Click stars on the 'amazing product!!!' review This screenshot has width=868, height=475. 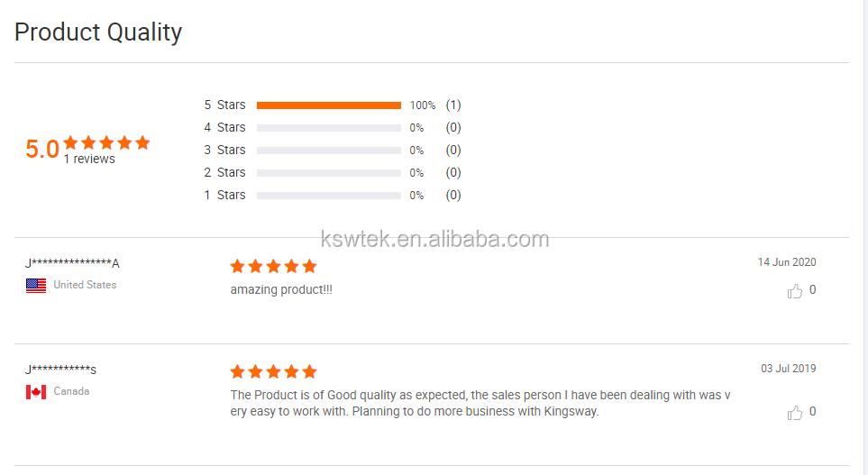(x=273, y=266)
